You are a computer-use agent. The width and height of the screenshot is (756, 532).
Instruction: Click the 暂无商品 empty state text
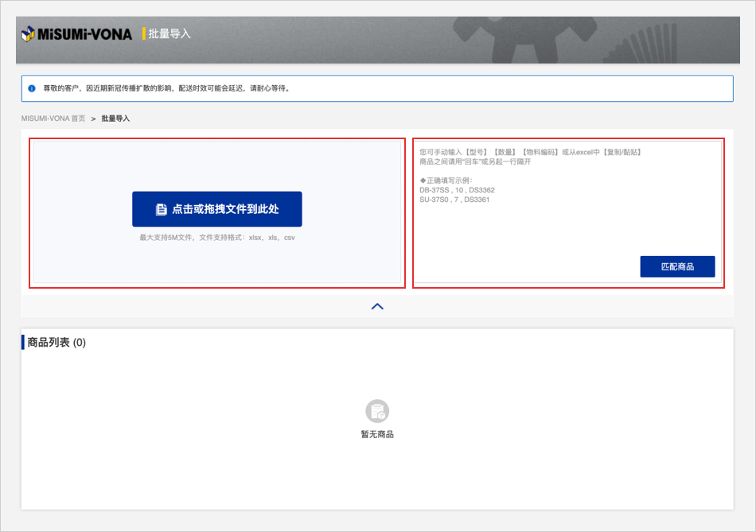coord(377,434)
